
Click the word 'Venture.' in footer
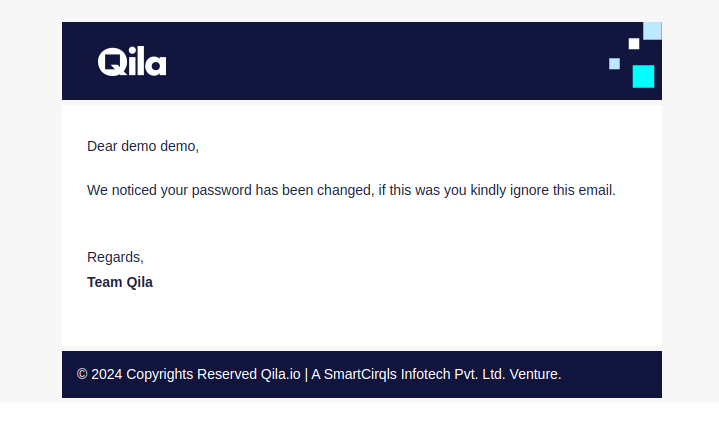click(536, 374)
